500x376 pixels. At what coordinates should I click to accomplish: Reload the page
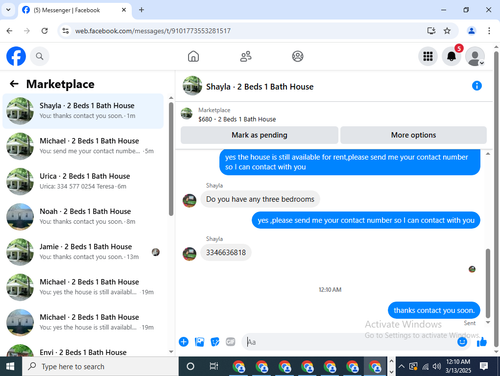(44, 31)
